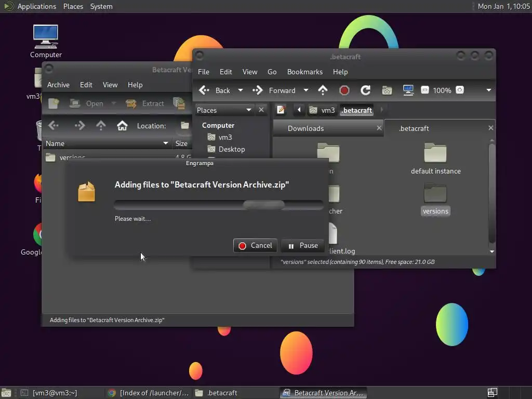
Task: Open file manager's Edit menu
Action: [225, 72]
